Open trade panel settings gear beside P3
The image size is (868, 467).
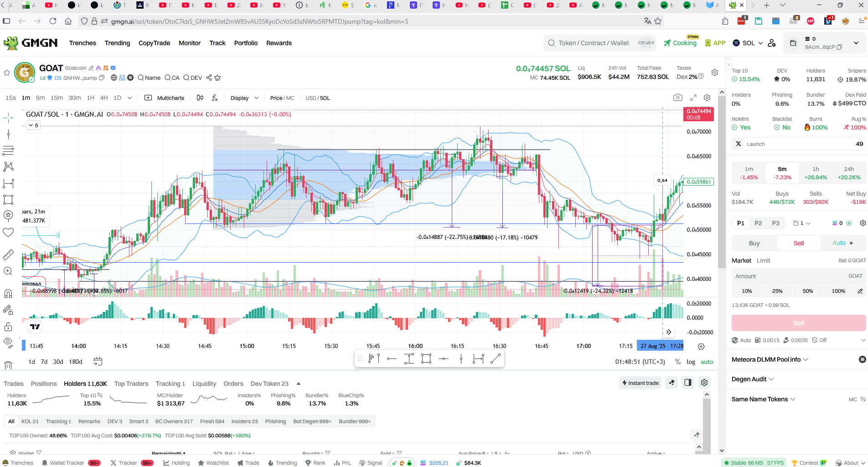click(x=863, y=223)
